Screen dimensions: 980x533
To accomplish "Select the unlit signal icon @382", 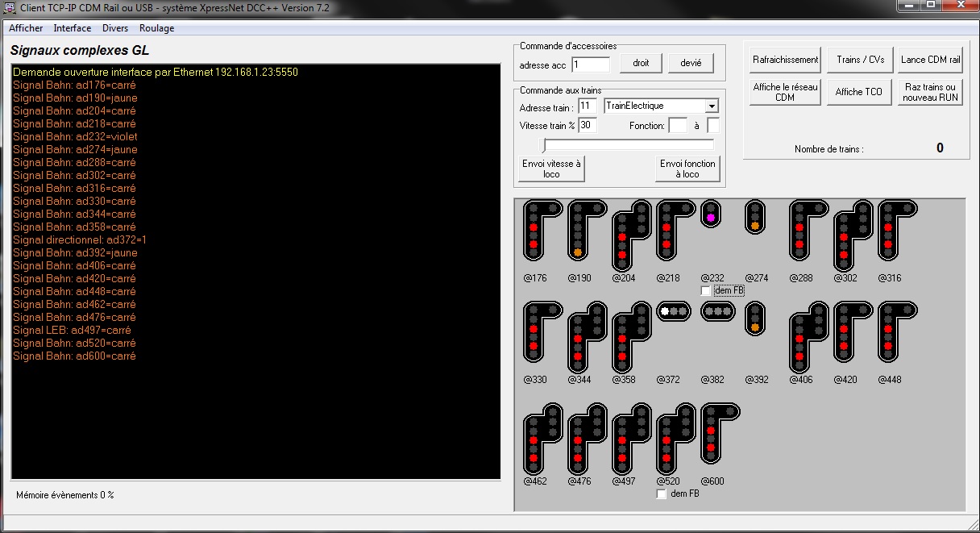I will tap(717, 310).
